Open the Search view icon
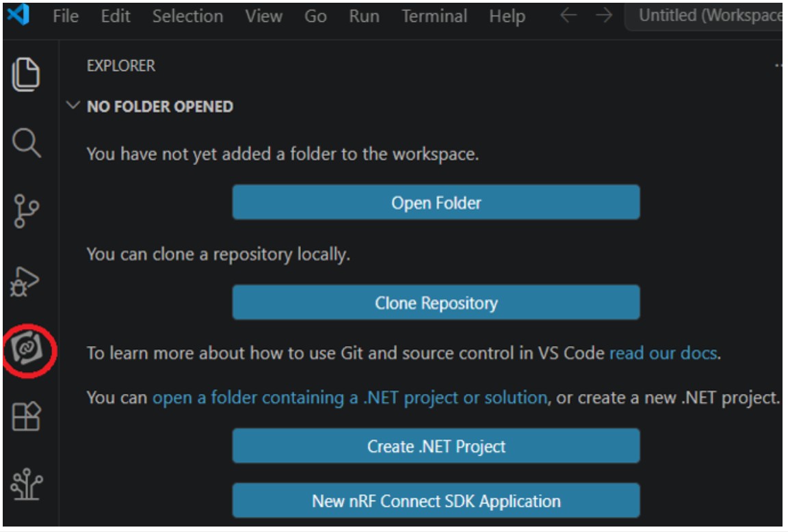788x532 pixels. tap(26, 143)
